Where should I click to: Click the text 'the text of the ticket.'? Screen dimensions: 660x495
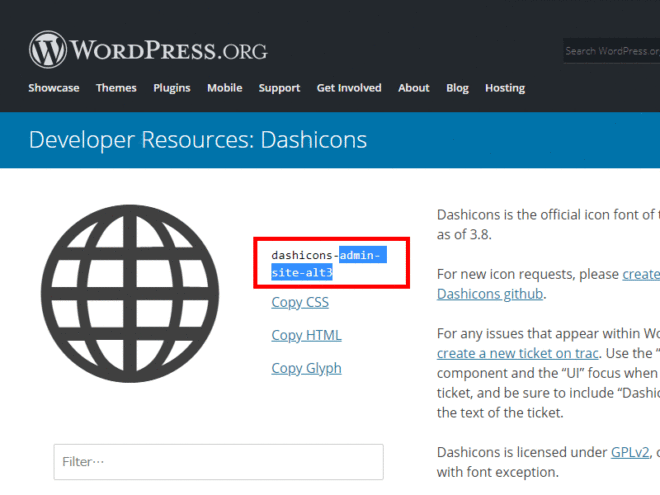coord(500,412)
